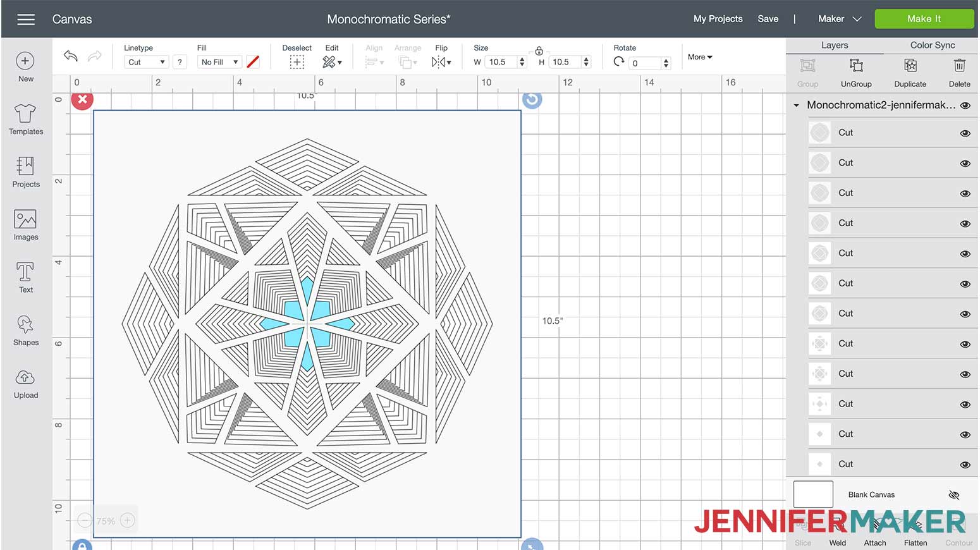Open the Edit tool menu
Image resolution: width=980 pixels, height=550 pixels.
[332, 62]
